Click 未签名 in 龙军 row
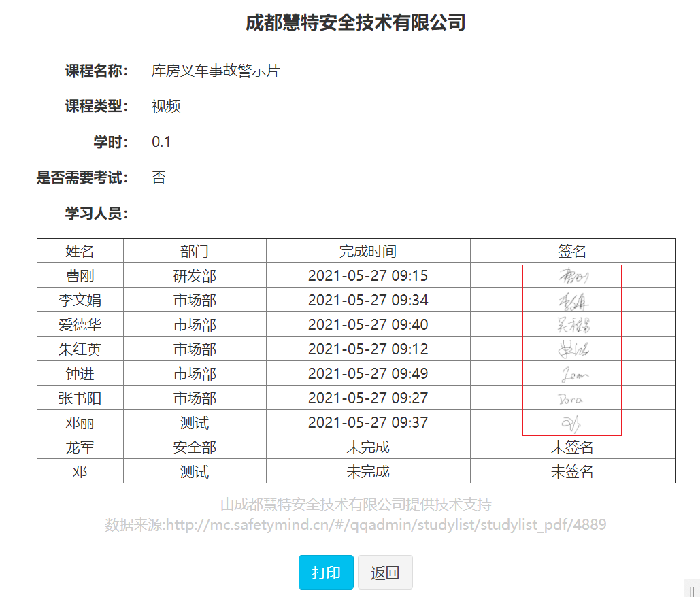The height and width of the screenshot is (597, 700). coord(572,447)
